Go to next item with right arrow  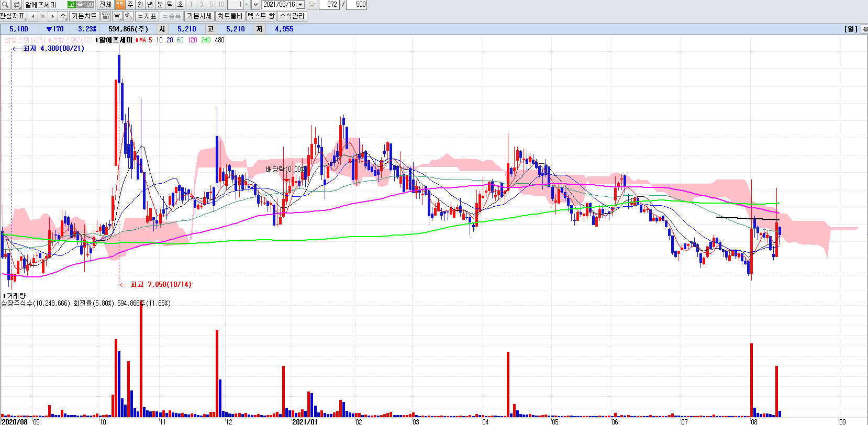[53, 16]
